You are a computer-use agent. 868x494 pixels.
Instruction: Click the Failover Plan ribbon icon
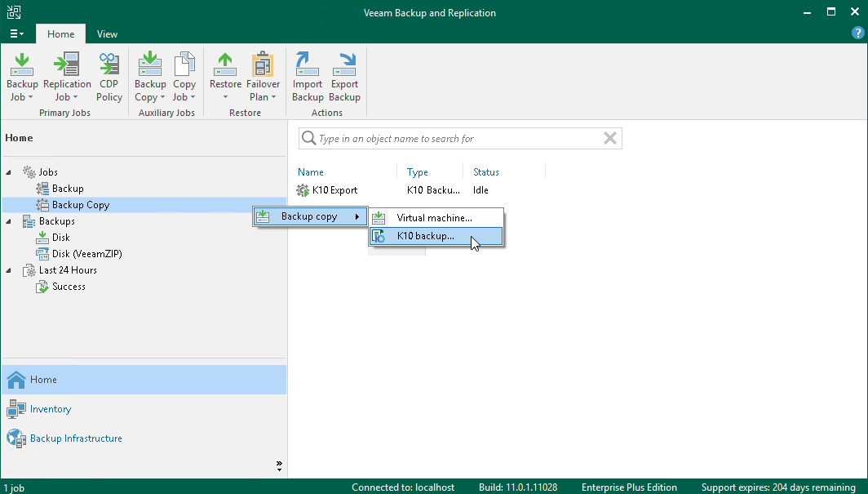click(263, 65)
